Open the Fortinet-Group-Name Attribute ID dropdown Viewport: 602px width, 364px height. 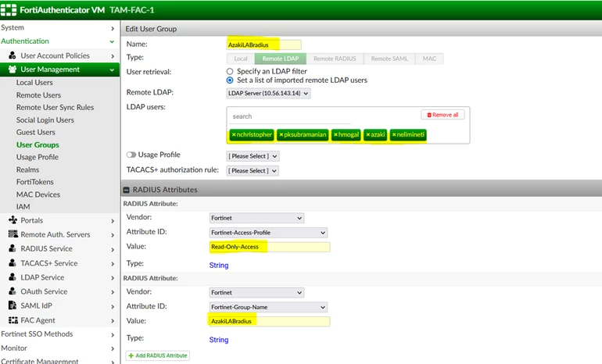click(x=268, y=307)
